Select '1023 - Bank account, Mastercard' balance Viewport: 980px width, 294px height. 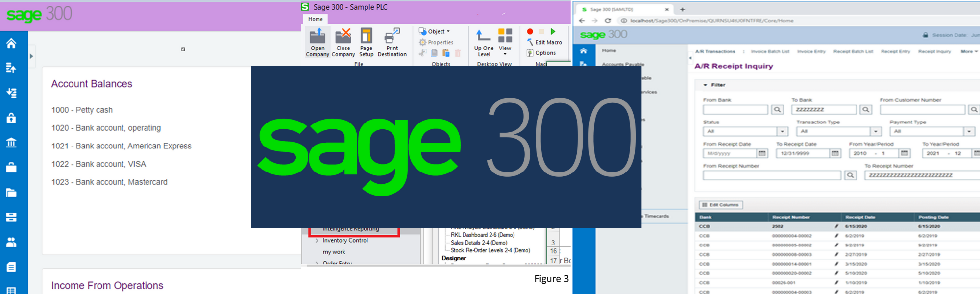tap(109, 182)
